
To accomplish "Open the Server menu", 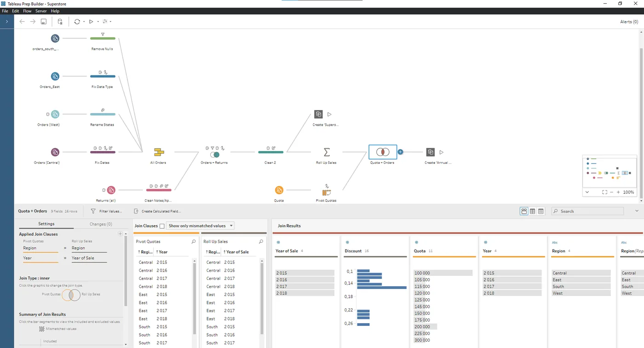I will point(41,11).
